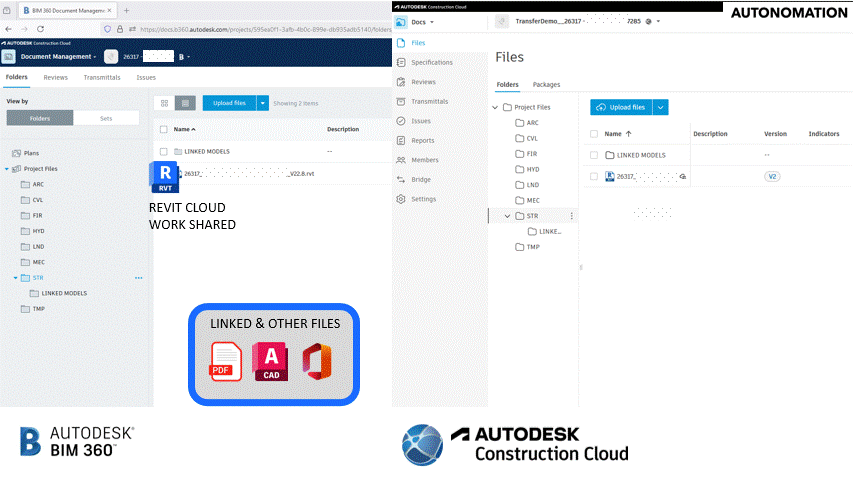Open Reviews in ACC sidebar
The image size is (853, 480).
click(423, 82)
